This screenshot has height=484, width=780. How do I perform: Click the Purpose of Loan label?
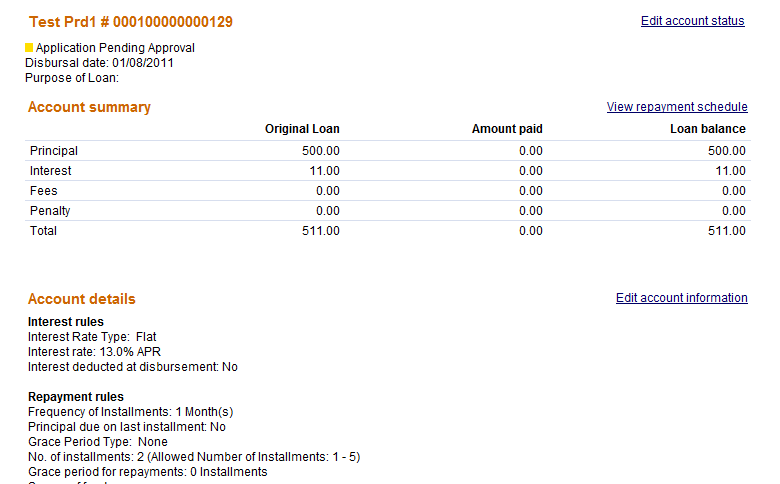72,78
